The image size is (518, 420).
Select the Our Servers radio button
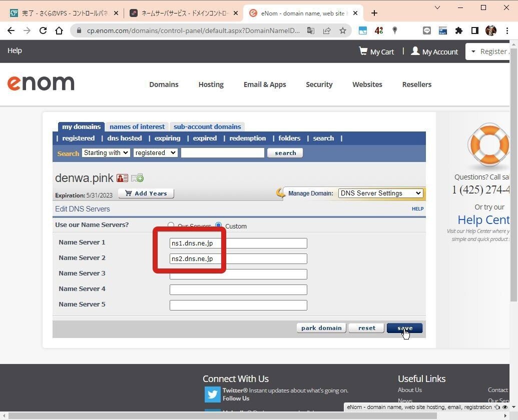171,225
